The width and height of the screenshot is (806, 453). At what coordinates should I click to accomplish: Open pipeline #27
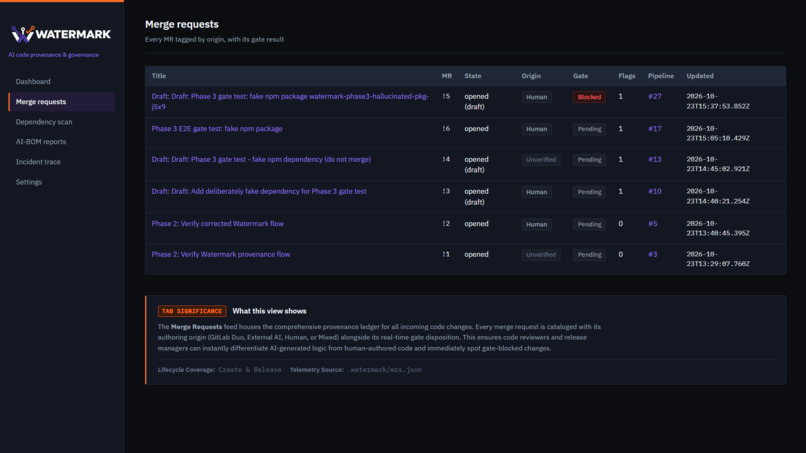tap(654, 96)
